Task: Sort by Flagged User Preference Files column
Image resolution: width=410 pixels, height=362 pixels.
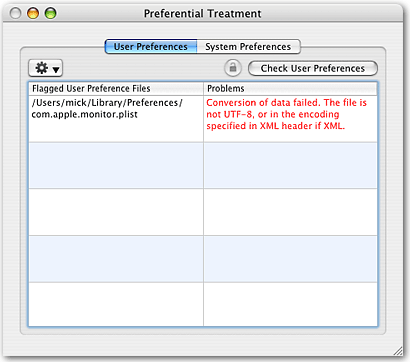Action: click(x=116, y=88)
